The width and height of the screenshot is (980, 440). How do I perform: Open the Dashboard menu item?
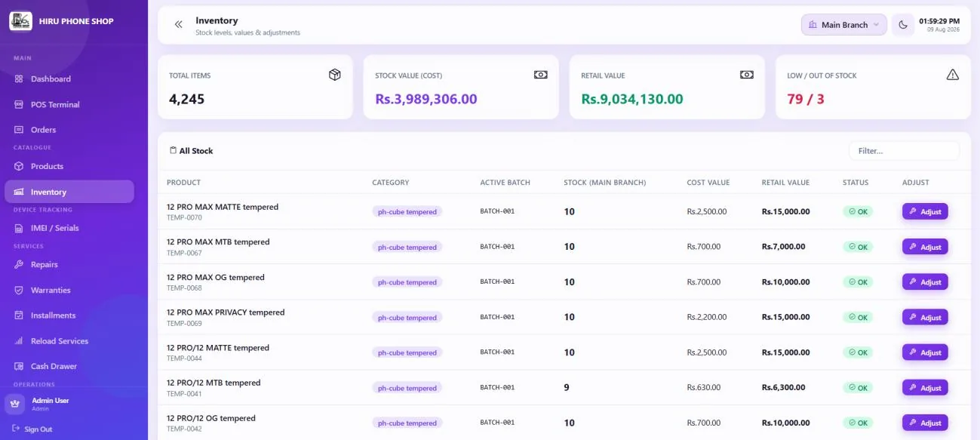(69, 78)
